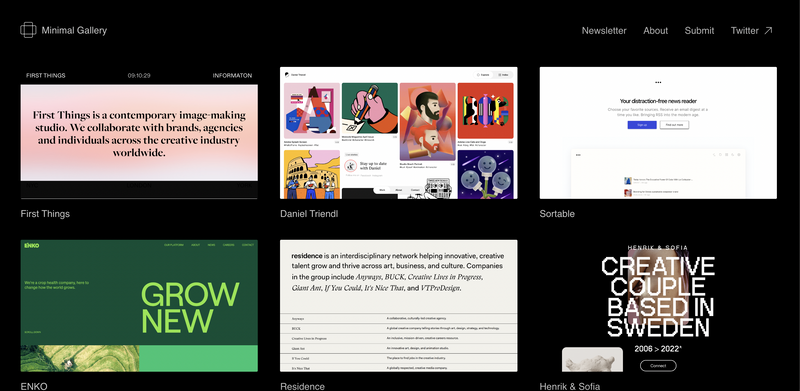
Task: Open the First Things site thumbnail
Action: [139, 133]
